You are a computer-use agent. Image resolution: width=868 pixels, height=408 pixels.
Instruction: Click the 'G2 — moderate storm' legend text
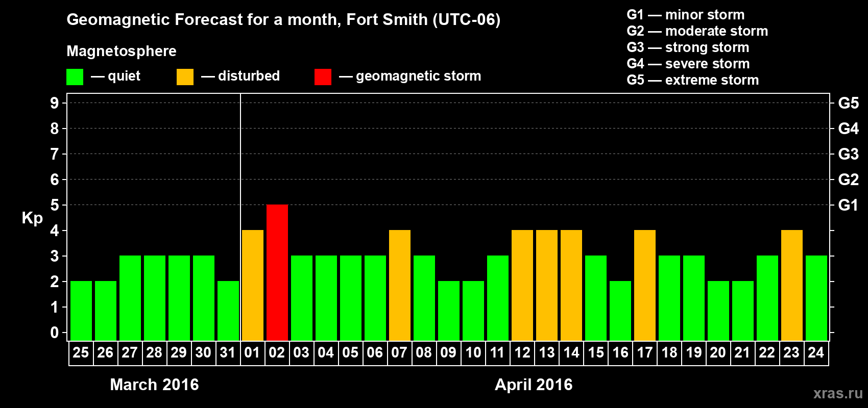tap(697, 31)
